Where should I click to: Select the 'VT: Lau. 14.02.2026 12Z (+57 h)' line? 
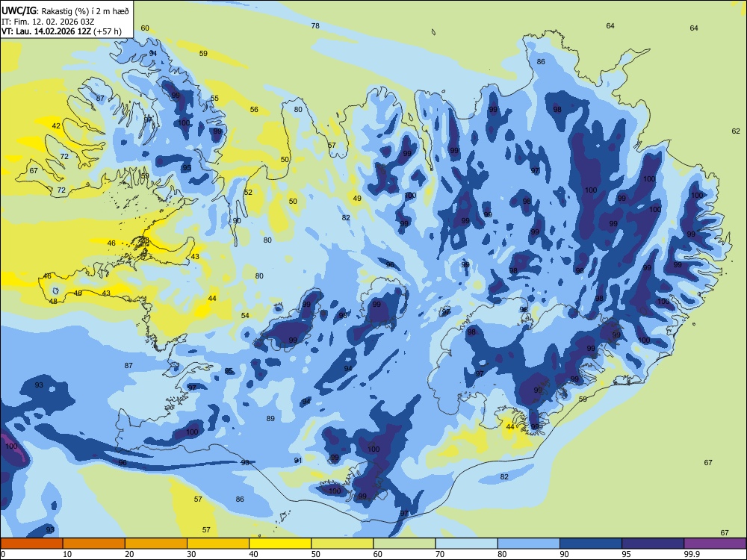(61, 32)
